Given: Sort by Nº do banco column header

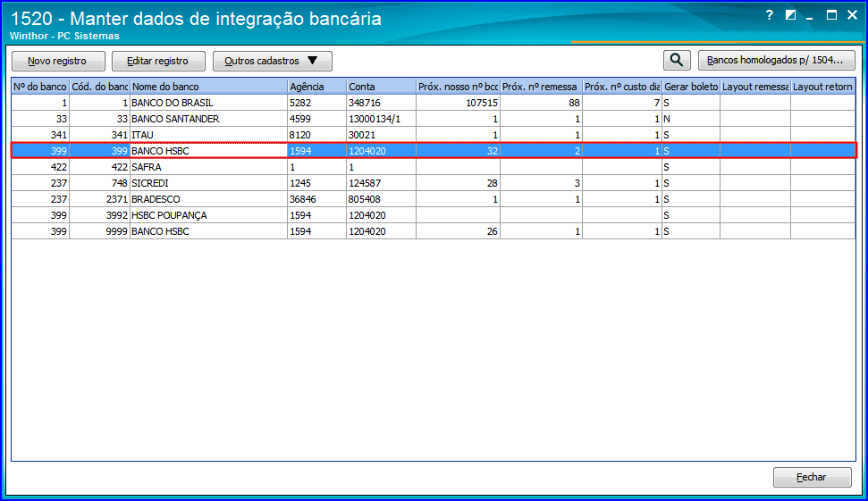Looking at the screenshot, I should (x=40, y=87).
